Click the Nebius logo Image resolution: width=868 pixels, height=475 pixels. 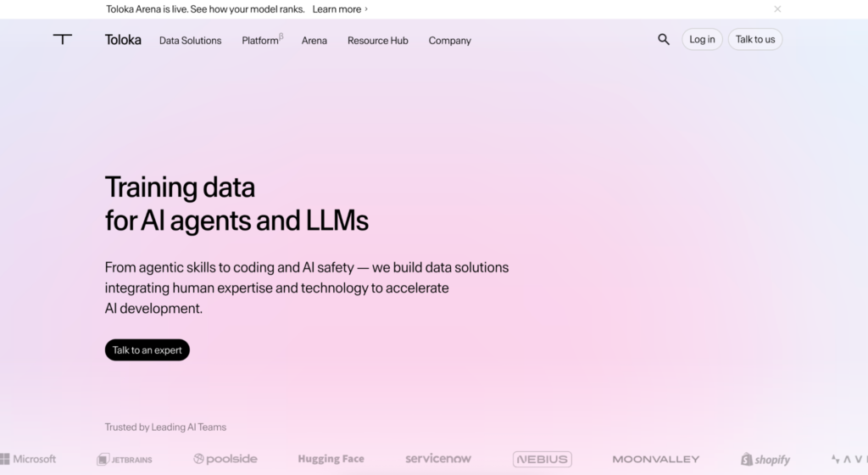(x=542, y=459)
